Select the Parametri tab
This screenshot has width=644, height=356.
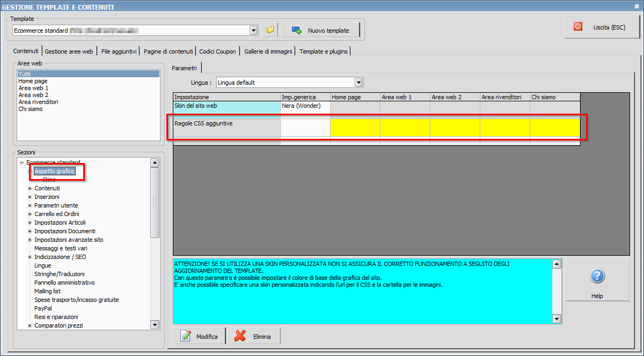point(184,68)
